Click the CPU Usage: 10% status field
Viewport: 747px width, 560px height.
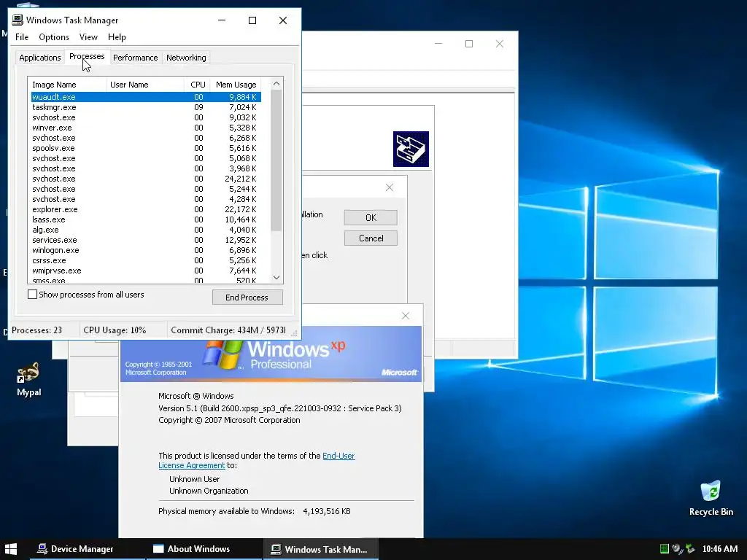[x=123, y=330]
